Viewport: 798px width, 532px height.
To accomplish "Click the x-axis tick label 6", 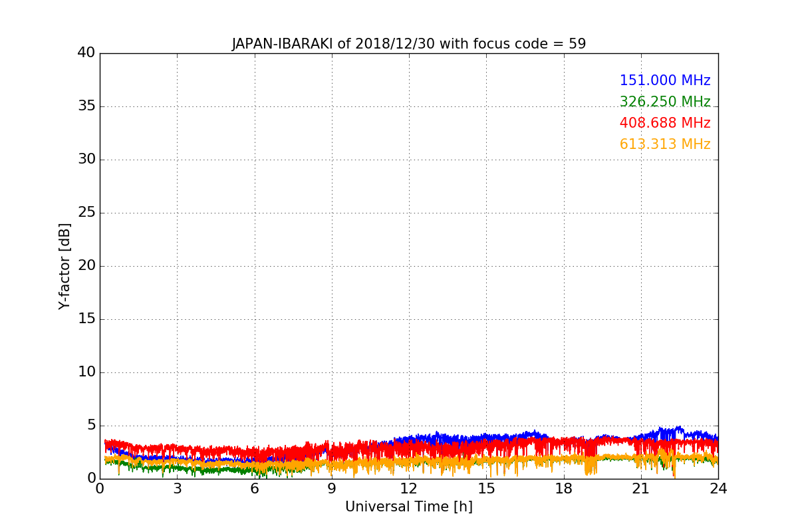I will (x=254, y=489).
